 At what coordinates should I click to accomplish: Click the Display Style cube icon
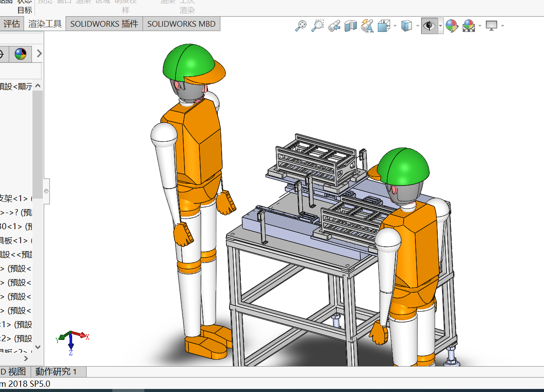(x=407, y=26)
